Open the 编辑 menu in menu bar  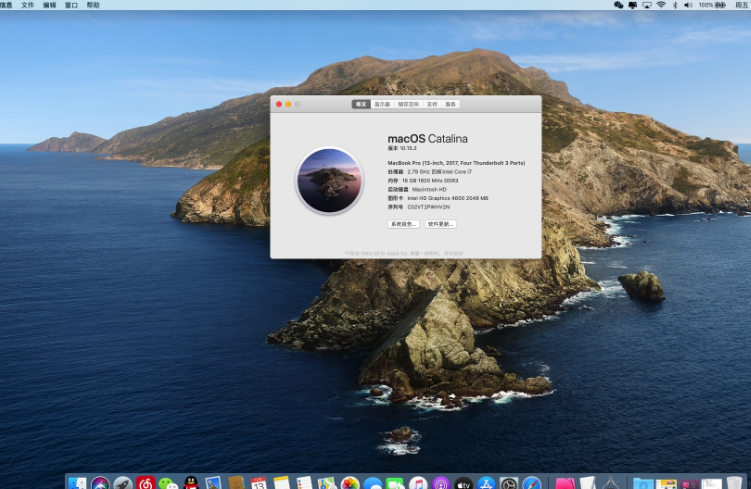coord(49,5)
